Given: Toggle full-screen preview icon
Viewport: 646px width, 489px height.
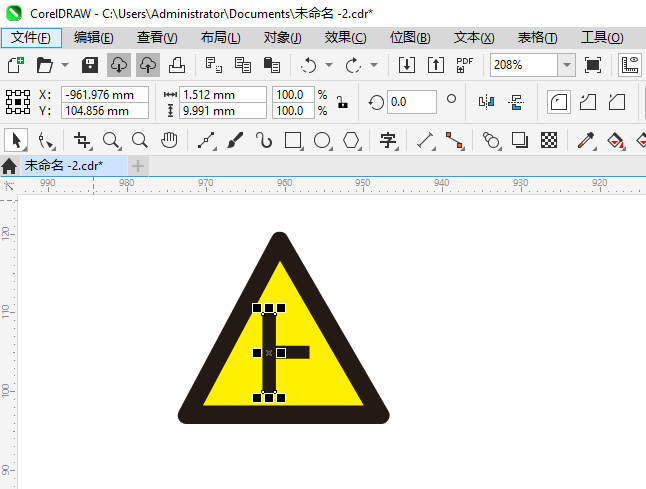Looking at the screenshot, I should click(592, 65).
